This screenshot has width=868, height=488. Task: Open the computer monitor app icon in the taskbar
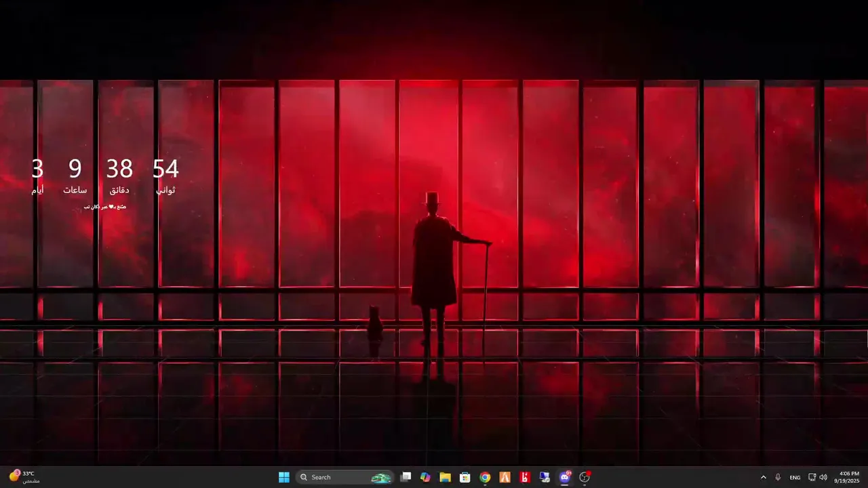[545, 477]
